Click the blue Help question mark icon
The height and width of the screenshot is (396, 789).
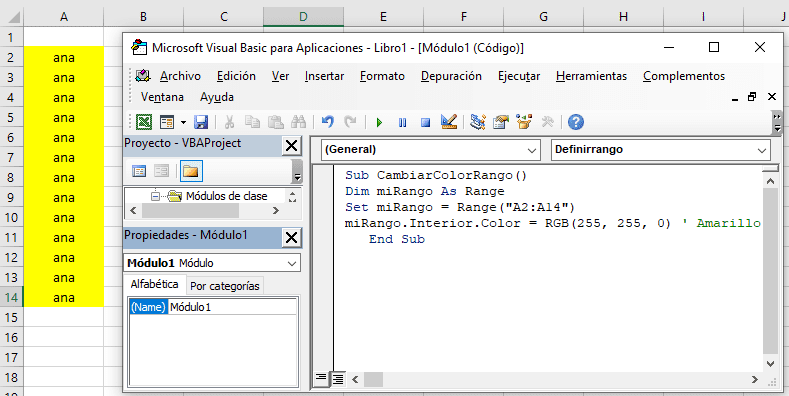coord(576,122)
